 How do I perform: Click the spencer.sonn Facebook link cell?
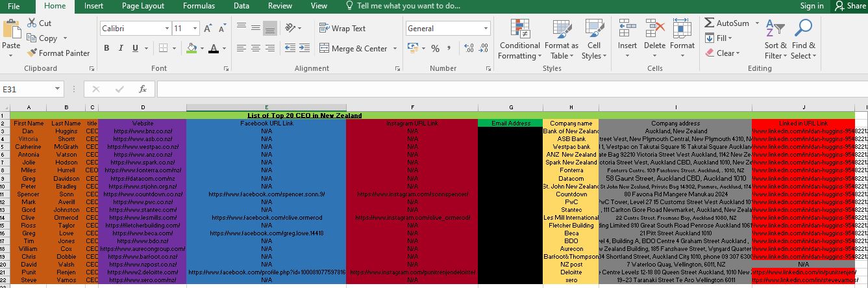coord(266,194)
